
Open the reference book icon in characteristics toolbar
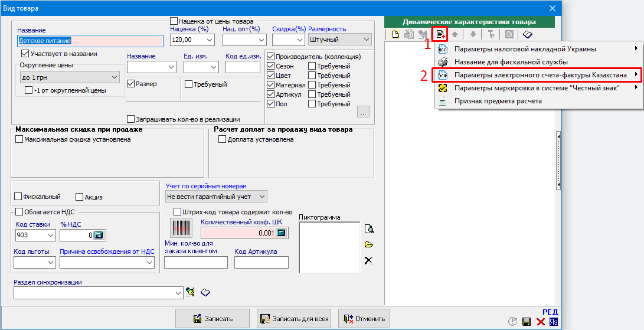[528, 34]
